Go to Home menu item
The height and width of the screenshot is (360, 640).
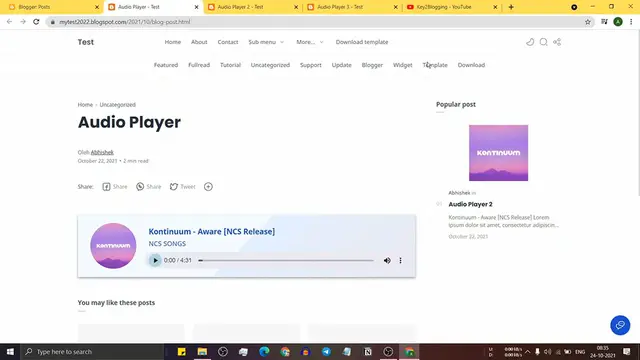point(173,42)
